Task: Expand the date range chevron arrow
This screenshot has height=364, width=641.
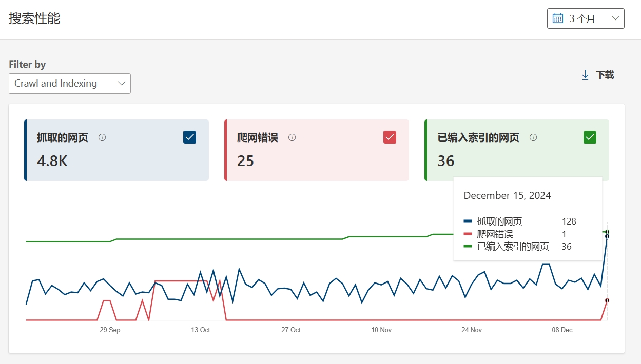Action: pyautogui.click(x=616, y=18)
